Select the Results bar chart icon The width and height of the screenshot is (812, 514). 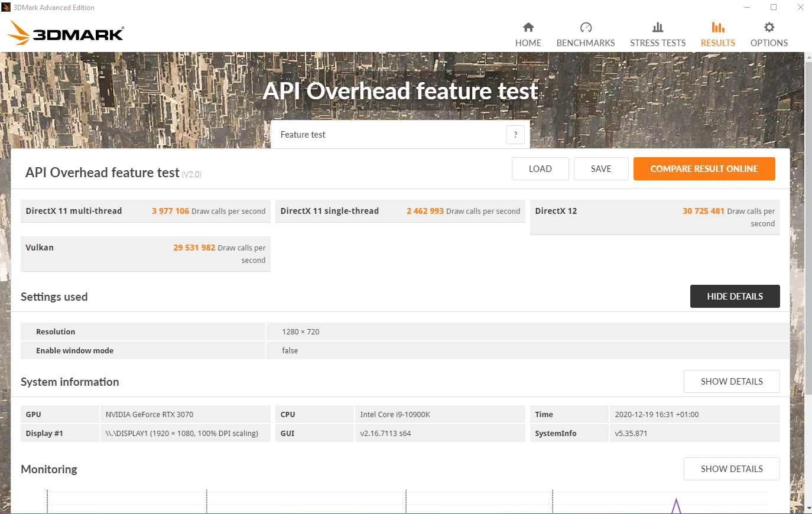point(718,27)
